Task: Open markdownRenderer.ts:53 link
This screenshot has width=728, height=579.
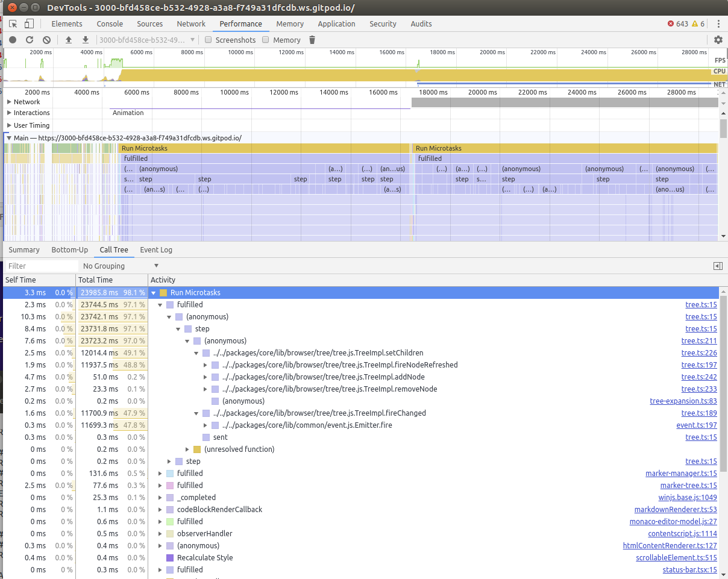Action: pos(676,510)
